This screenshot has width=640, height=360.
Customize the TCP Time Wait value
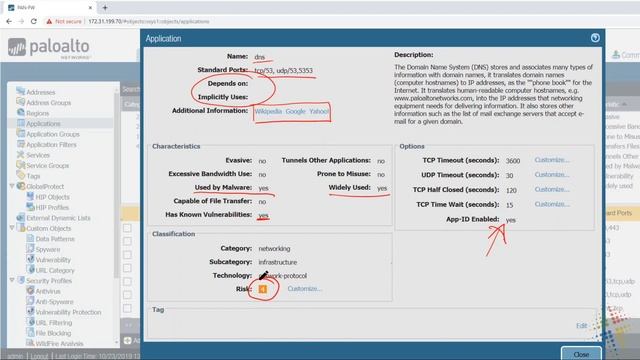(552, 204)
